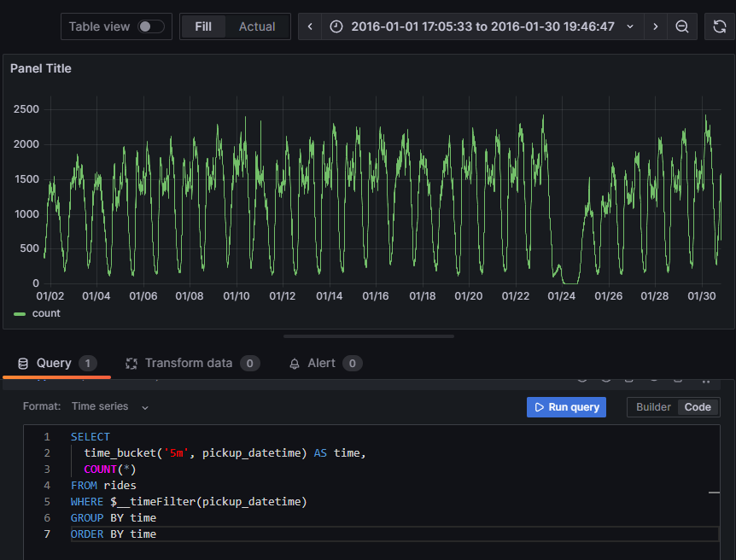Select the Fill display option
736x560 pixels.
pyautogui.click(x=203, y=26)
